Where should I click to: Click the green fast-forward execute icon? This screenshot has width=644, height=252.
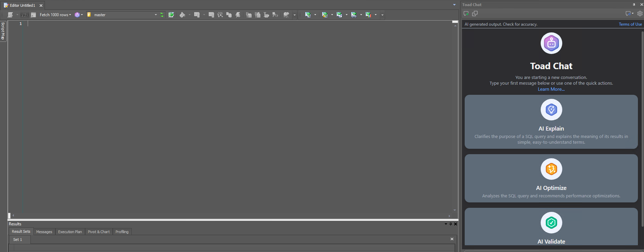(x=171, y=15)
